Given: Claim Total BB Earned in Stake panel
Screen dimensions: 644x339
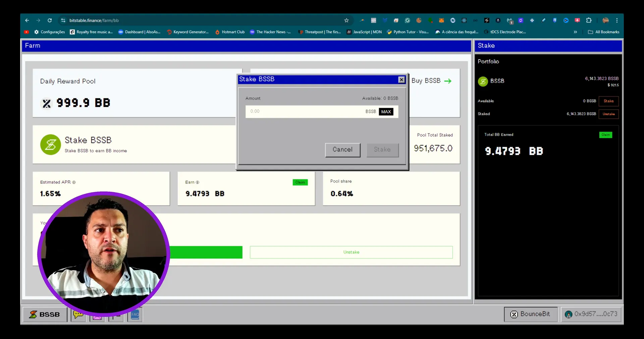Looking at the screenshot, I should pyautogui.click(x=605, y=135).
